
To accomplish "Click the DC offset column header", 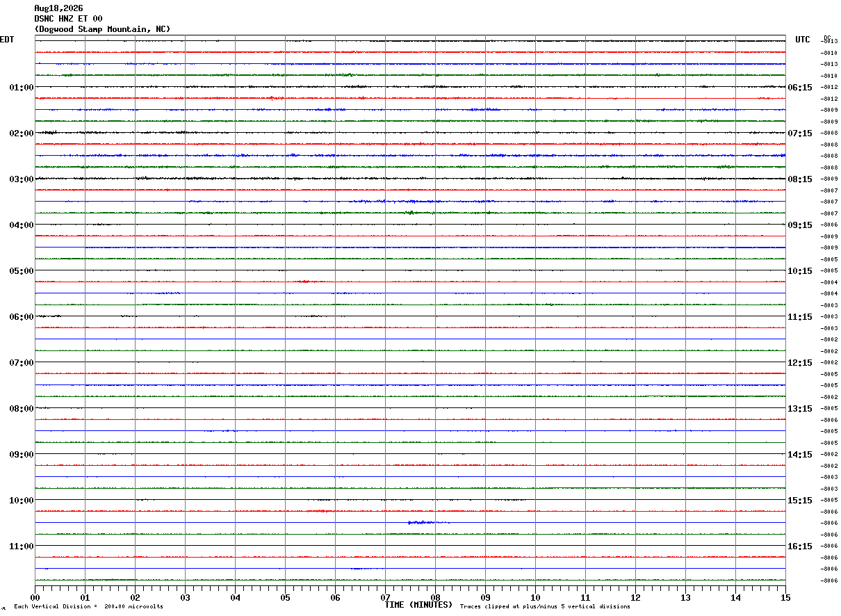I will tap(827, 38).
